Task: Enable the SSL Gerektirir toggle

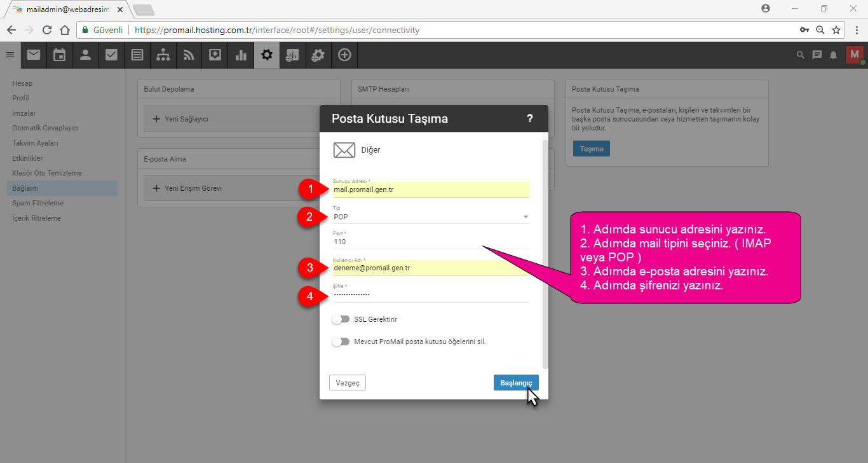Action: [x=341, y=319]
